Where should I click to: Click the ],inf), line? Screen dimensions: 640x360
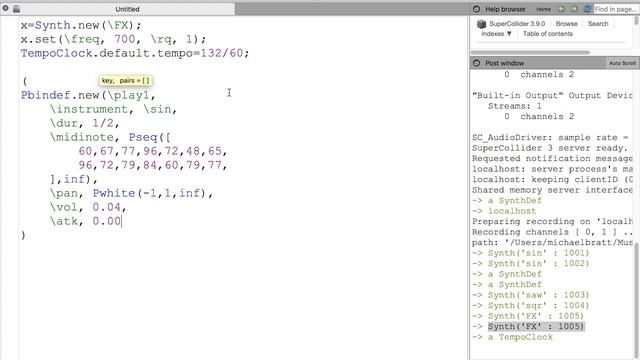click(73, 179)
